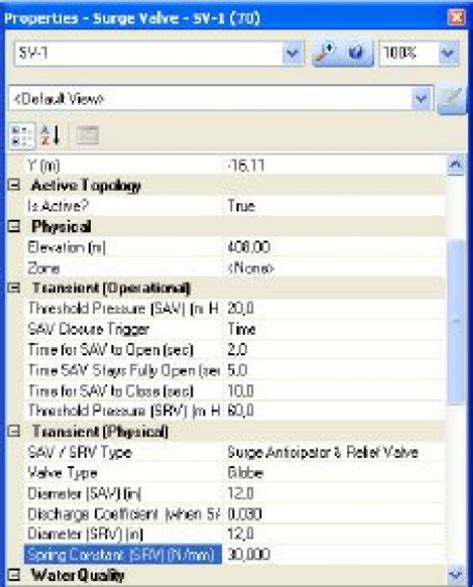The width and height of the screenshot is (473, 587).
Task: Select SAV / SRV Type value field
Action: pos(334,452)
